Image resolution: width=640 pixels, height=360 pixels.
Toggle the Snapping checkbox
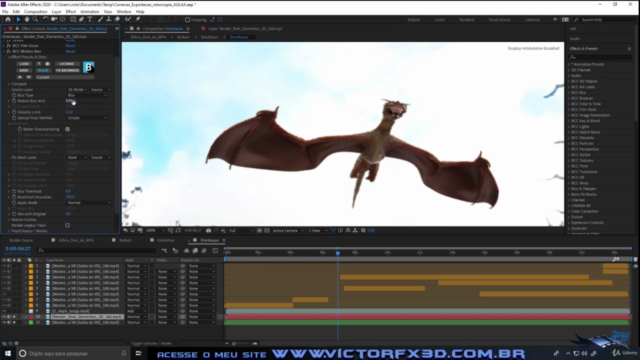tap(187, 20)
